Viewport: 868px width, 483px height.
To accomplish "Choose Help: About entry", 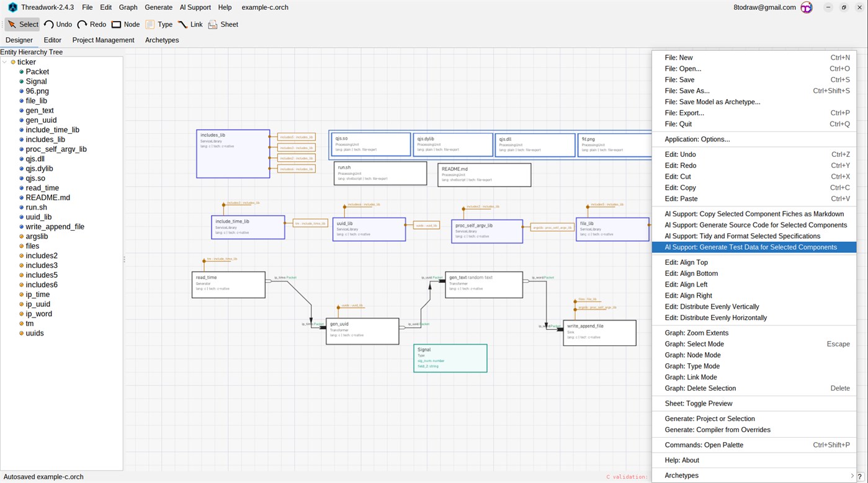I will pos(754,460).
